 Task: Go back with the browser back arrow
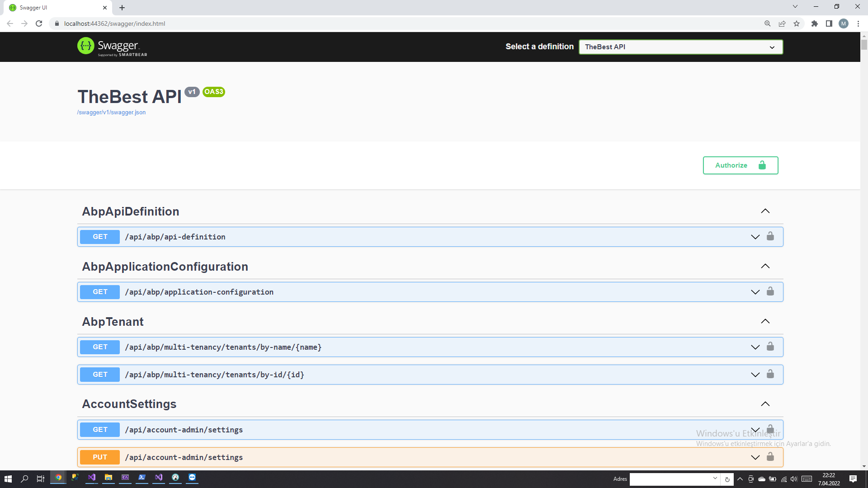(x=10, y=23)
